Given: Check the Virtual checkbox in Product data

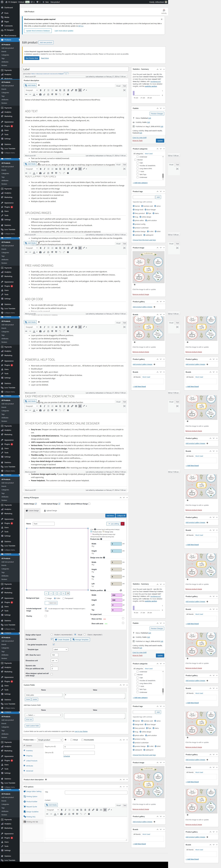Looking at the screenshot, I should pos(71,740).
